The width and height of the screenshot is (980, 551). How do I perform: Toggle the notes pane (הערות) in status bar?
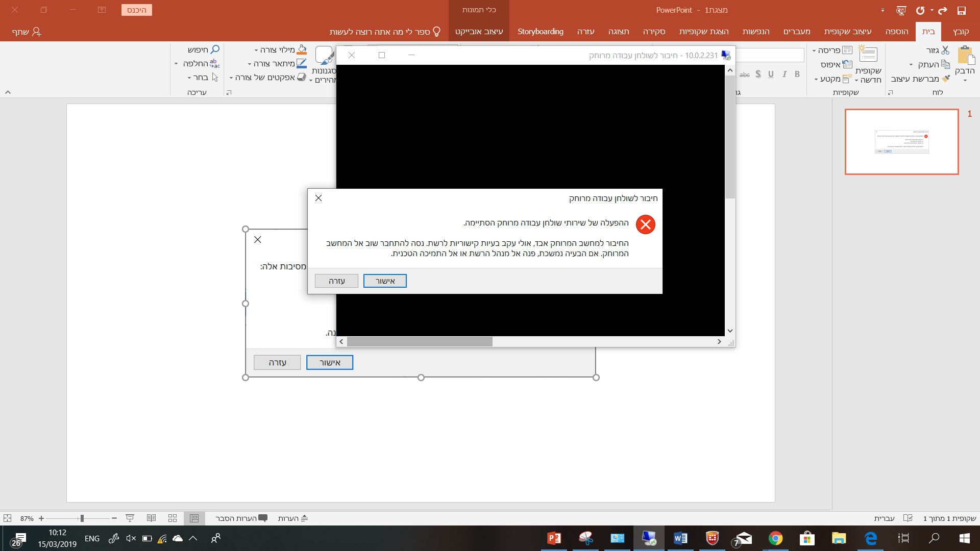[x=293, y=518]
